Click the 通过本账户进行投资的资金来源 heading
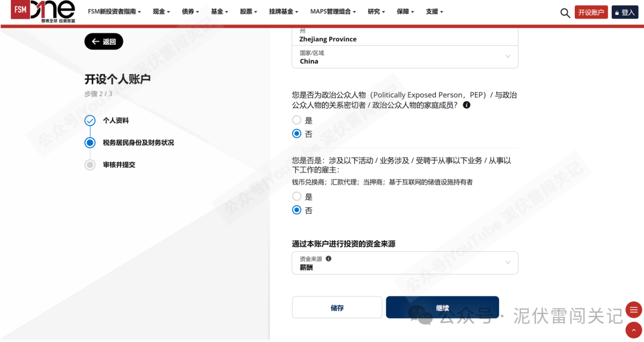 coord(344,244)
